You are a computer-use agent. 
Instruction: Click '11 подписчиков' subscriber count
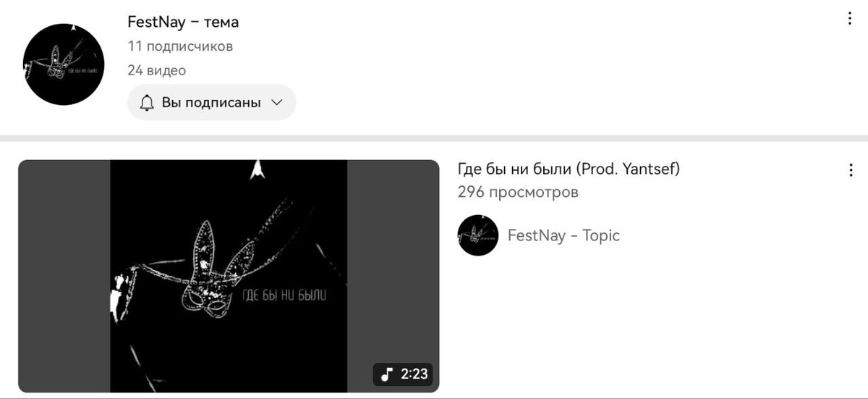tap(180, 46)
